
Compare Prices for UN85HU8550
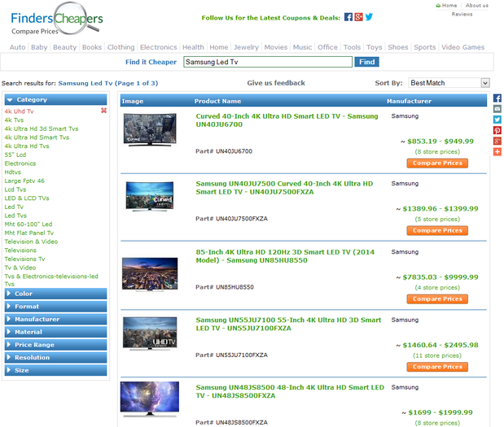(x=437, y=299)
